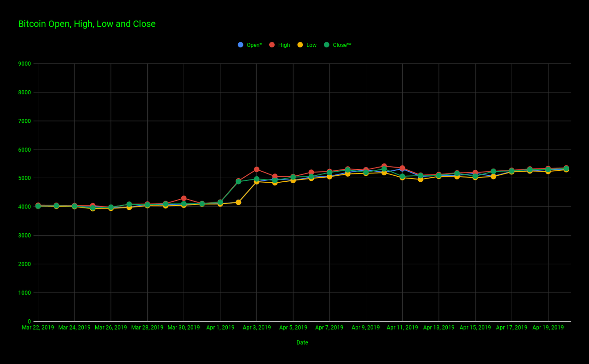Click the y-axis label 7000
Viewport: 589px width, 364px height.
(25, 121)
